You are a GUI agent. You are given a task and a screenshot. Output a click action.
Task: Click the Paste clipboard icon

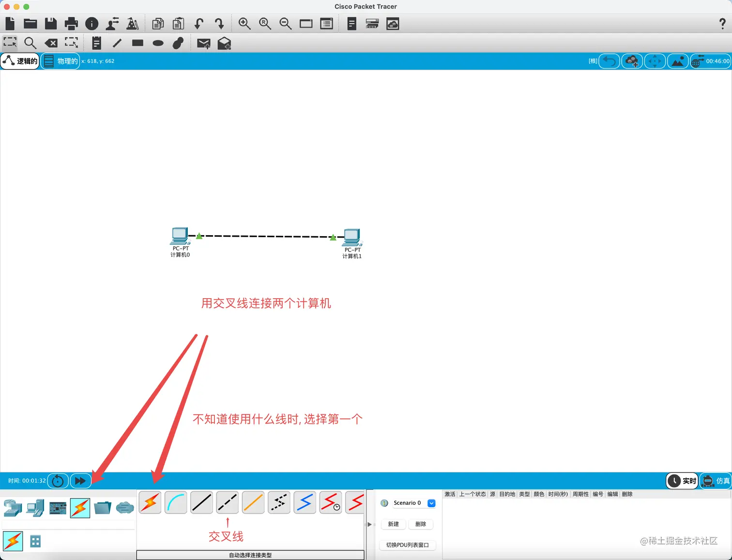click(x=179, y=23)
